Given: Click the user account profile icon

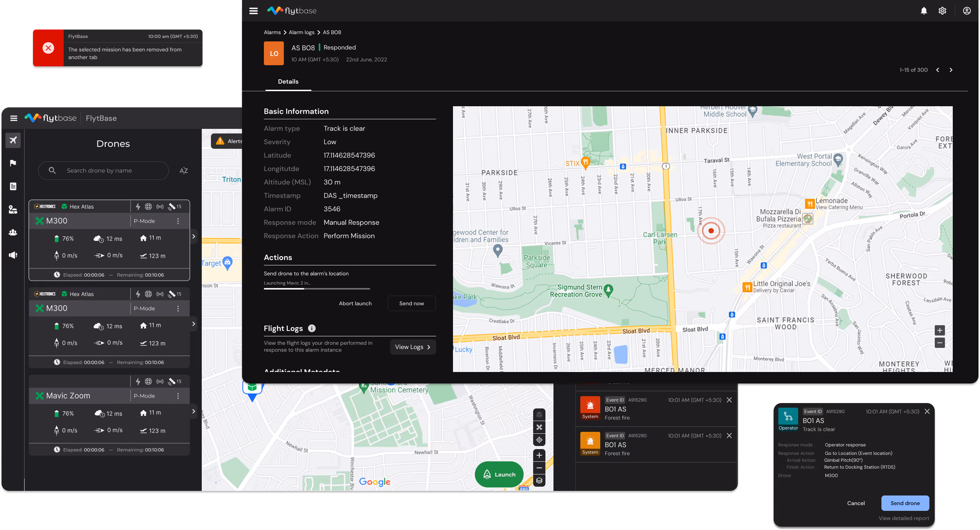Looking at the screenshot, I should point(967,11).
